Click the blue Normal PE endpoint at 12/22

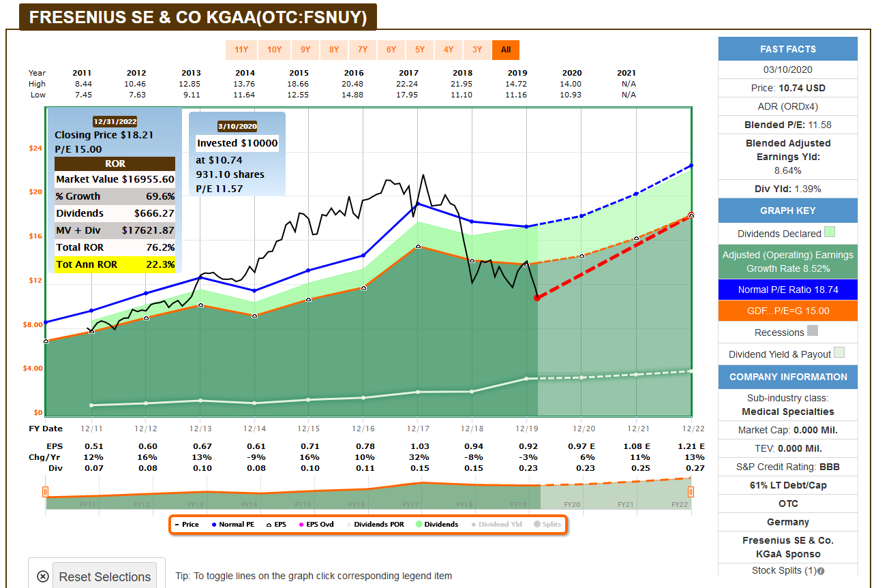pos(691,166)
